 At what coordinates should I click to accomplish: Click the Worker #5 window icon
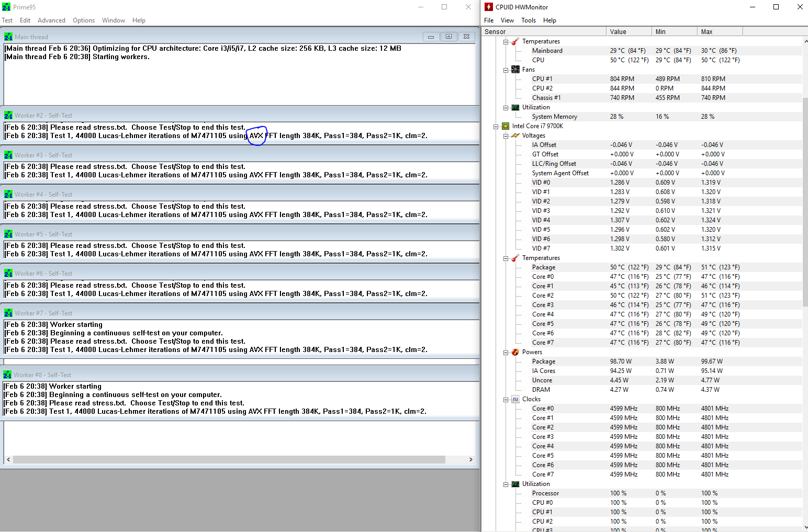(8, 234)
